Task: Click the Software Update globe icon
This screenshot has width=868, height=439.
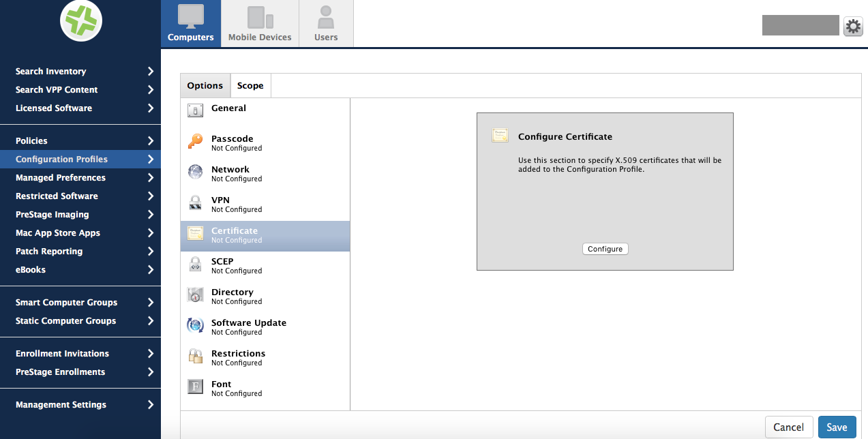Action: [196, 325]
